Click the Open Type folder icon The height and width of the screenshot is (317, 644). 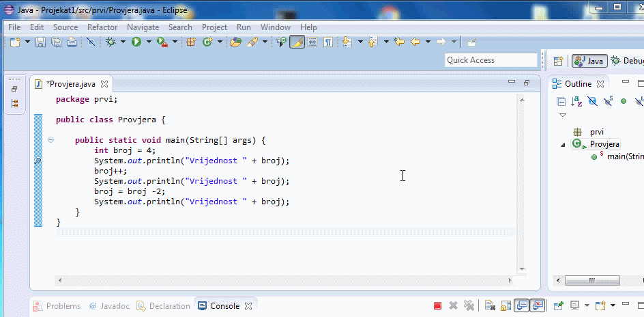pos(236,42)
